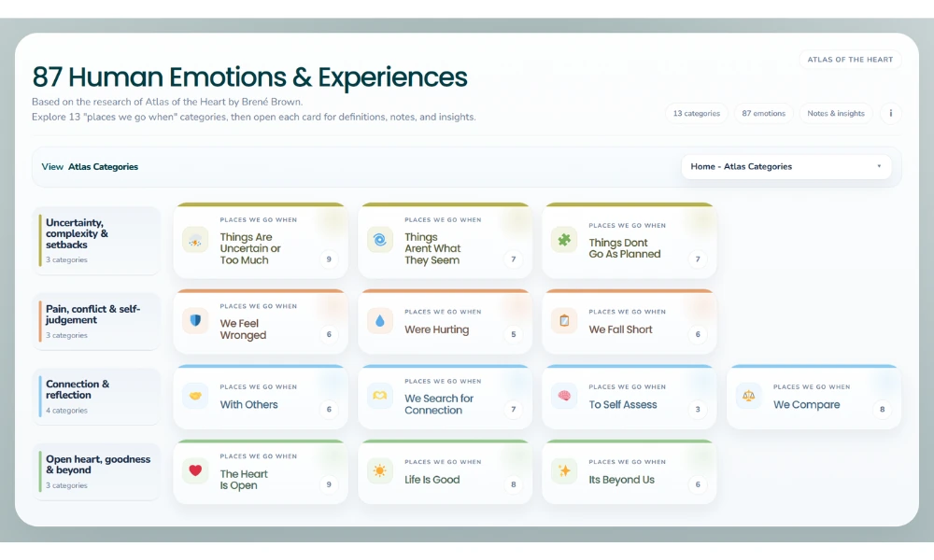The image size is (934, 560).
Task: Open the Home - Atlas Categories dropdown
Action: click(x=785, y=166)
